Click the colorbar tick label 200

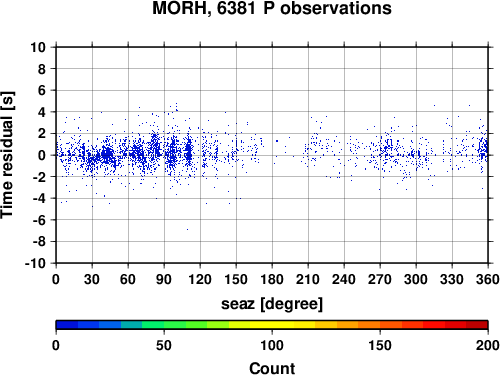point(488,345)
